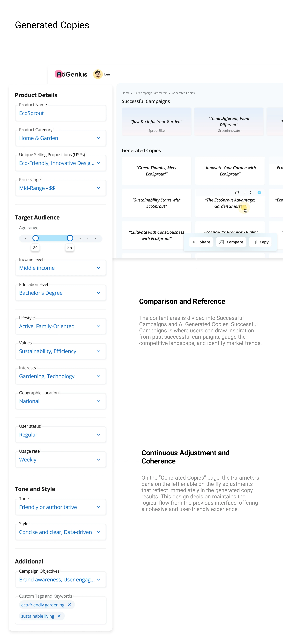283x644 pixels.
Task: Open Lee's user avatar
Action: 98,74
